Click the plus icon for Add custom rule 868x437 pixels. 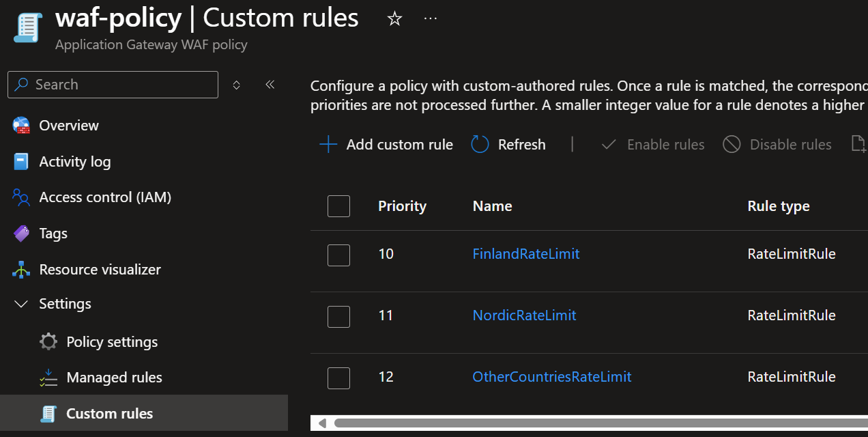(x=328, y=144)
